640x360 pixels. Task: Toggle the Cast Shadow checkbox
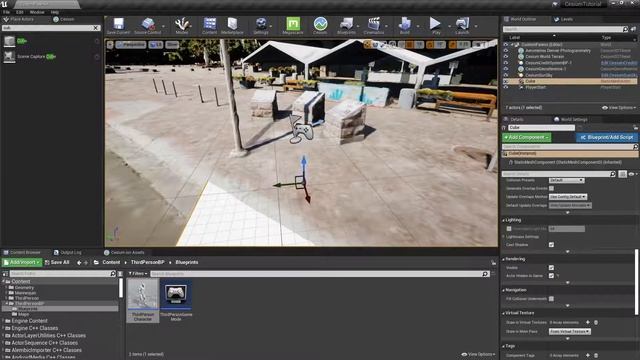tap(551, 244)
